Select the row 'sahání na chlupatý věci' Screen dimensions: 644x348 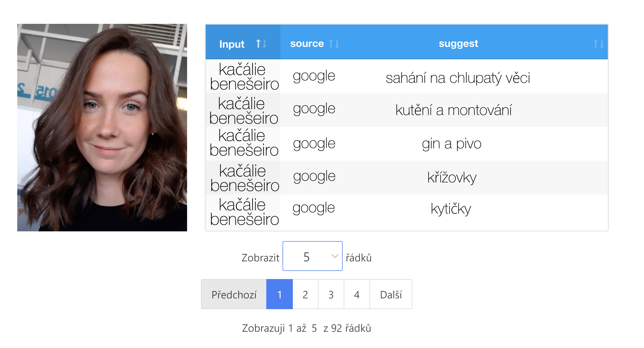coord(407,76)
